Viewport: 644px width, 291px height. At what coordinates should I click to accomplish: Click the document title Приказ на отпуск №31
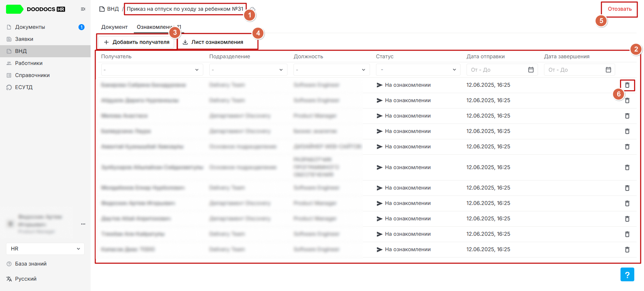[x=185, y=9]
